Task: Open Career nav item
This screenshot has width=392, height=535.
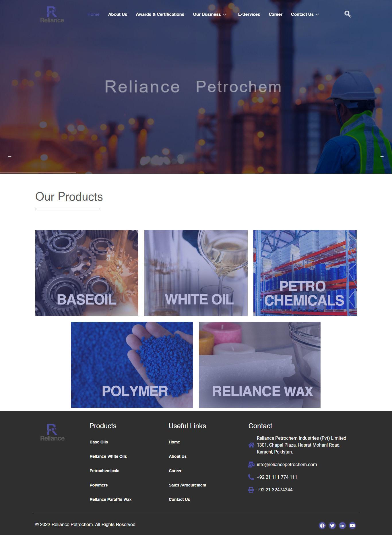Action: (x=275, y=14)
